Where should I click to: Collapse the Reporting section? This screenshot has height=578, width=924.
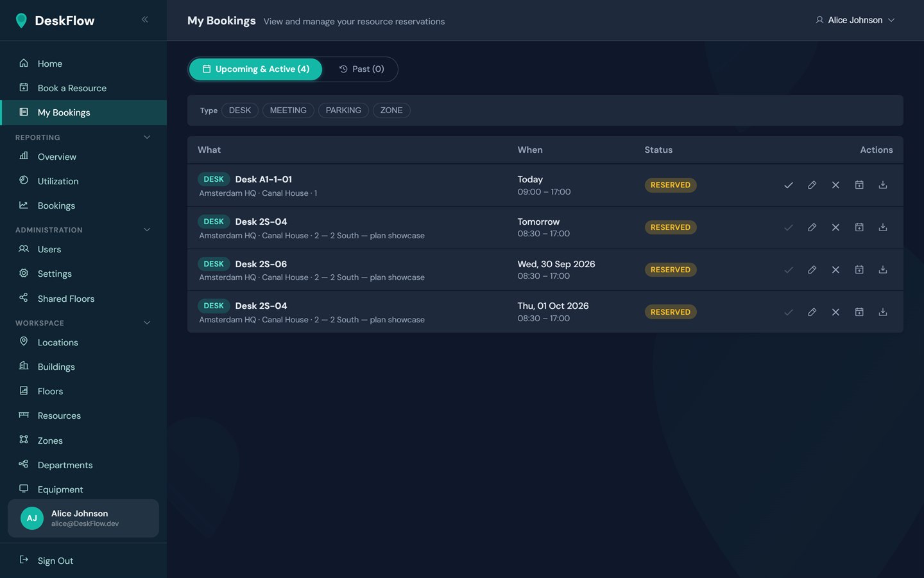coord(147,137)
